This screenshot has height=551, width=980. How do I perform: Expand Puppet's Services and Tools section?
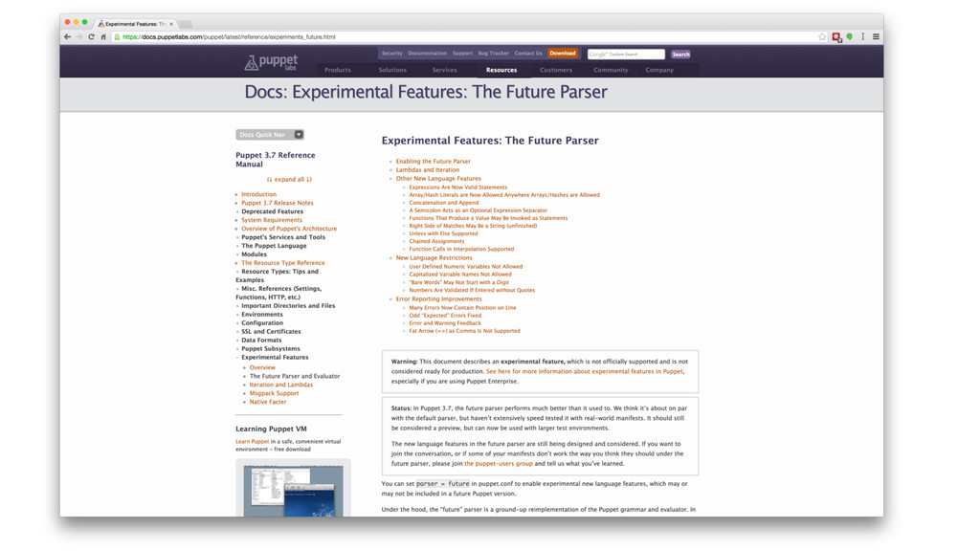click(x=283, y=237)
